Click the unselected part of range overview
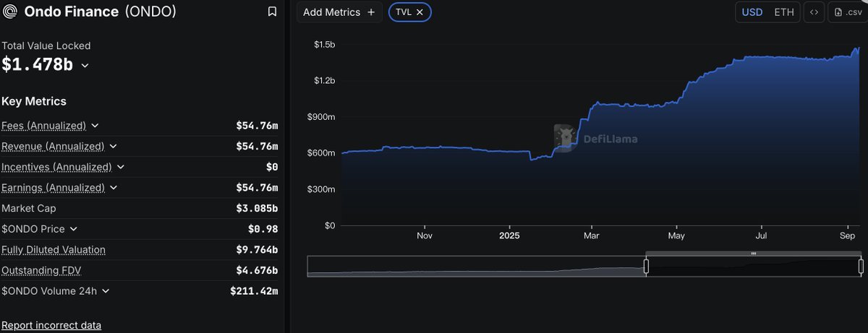868x333 pixels. [x=477, y=266]
